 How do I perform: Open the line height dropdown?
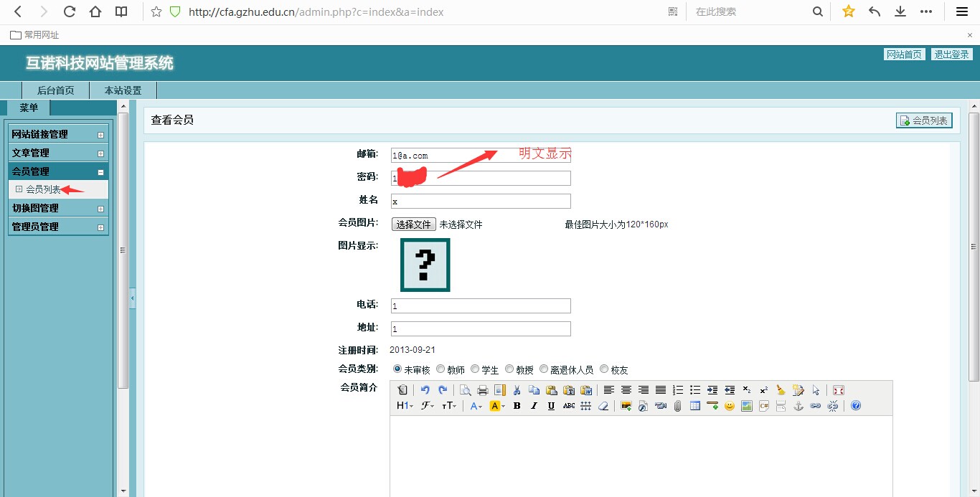click(586, 406)
